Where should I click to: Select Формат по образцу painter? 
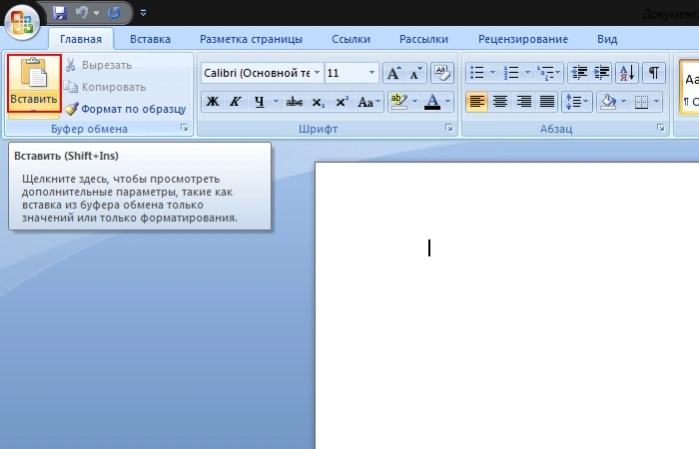125,109
